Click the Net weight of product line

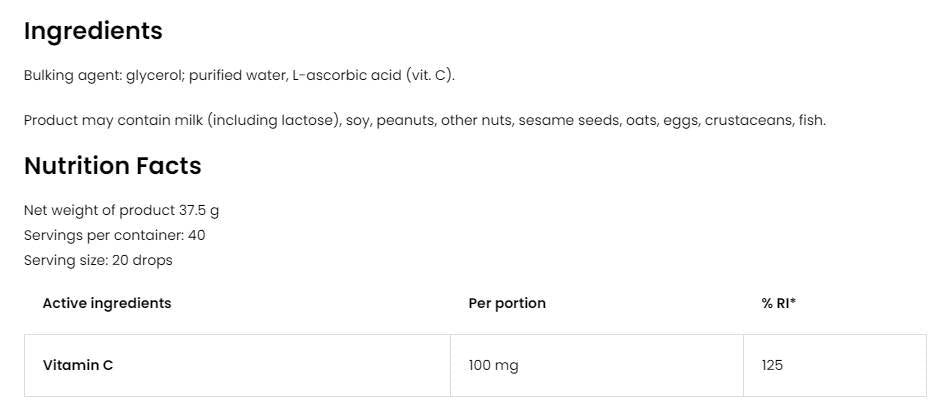(x=121, y=210)
